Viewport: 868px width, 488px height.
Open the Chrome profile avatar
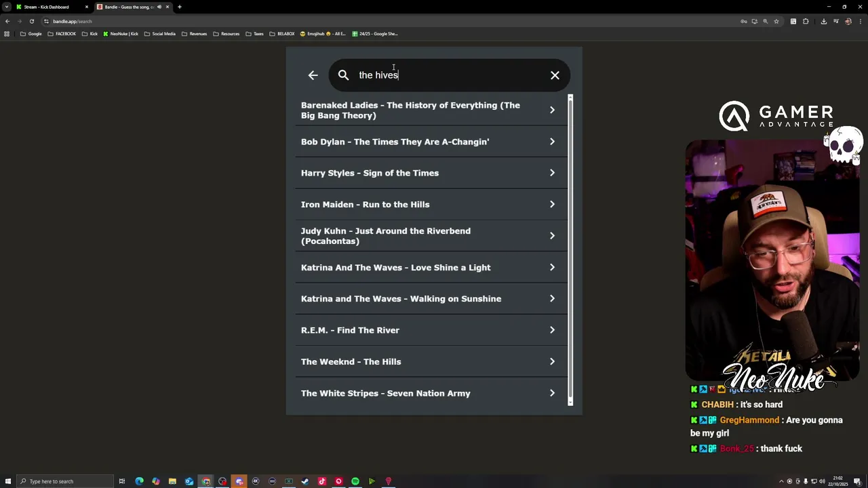click(x=848, y=21)
